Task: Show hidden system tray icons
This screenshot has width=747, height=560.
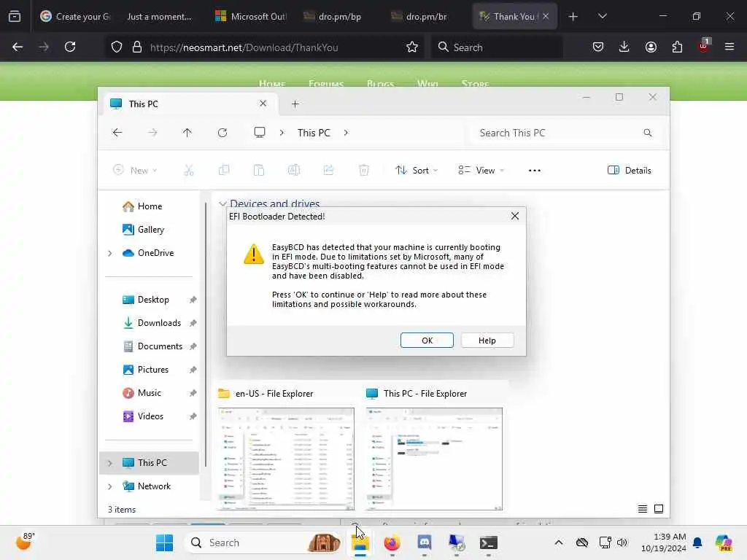Action: (559, 542)
